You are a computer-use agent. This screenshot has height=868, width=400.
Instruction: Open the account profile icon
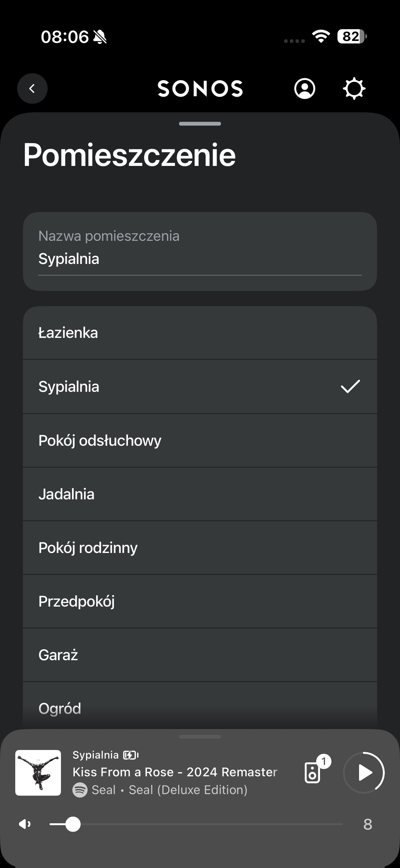[304, 89]
